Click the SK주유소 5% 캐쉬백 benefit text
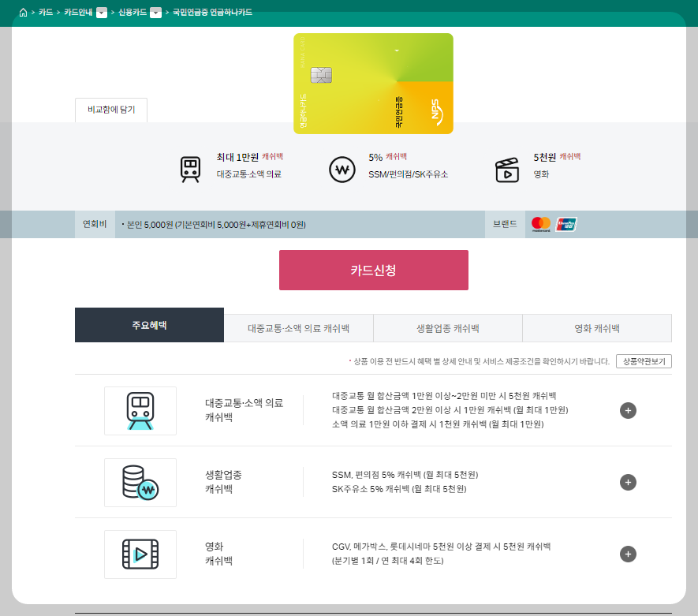The height and width of the screenshot is (616, 698). (399, 489)
